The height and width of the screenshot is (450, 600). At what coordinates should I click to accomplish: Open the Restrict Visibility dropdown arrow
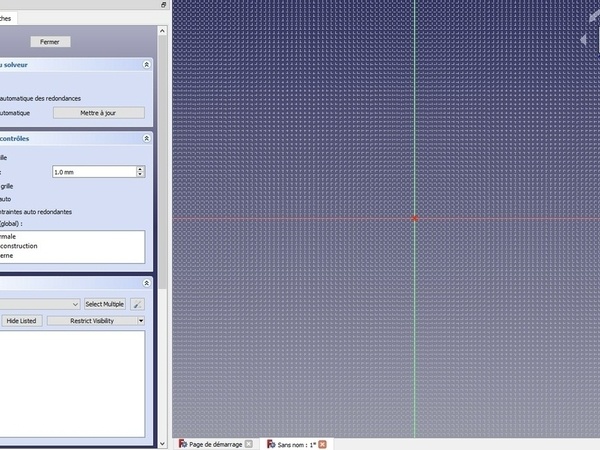(x=141, y=321)
